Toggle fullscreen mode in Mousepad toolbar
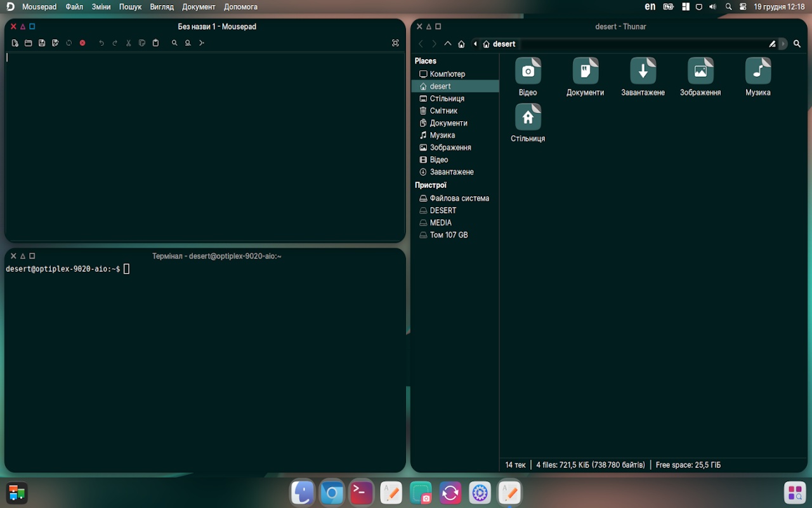This screenshot has width=812, height=508. [x=395, y=43]
